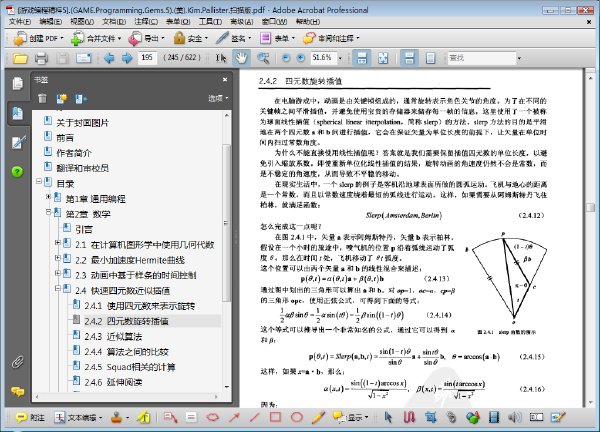The width and height of the screenshot is (600, 432).
Task: Click the bookmarks panel vertical scrollbar thumb
Action: tap(226, 223)
